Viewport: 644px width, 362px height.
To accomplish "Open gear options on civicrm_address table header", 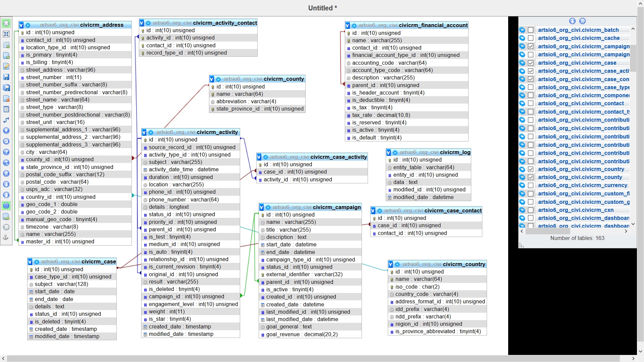I will (28, 25).
